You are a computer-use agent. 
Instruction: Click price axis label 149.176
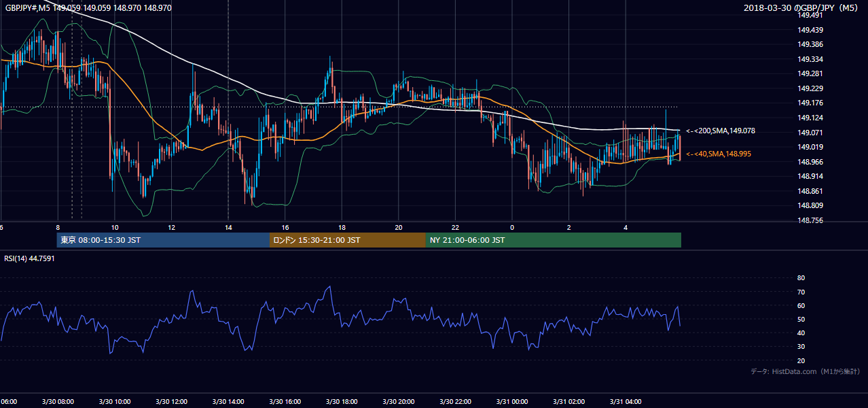811,103
